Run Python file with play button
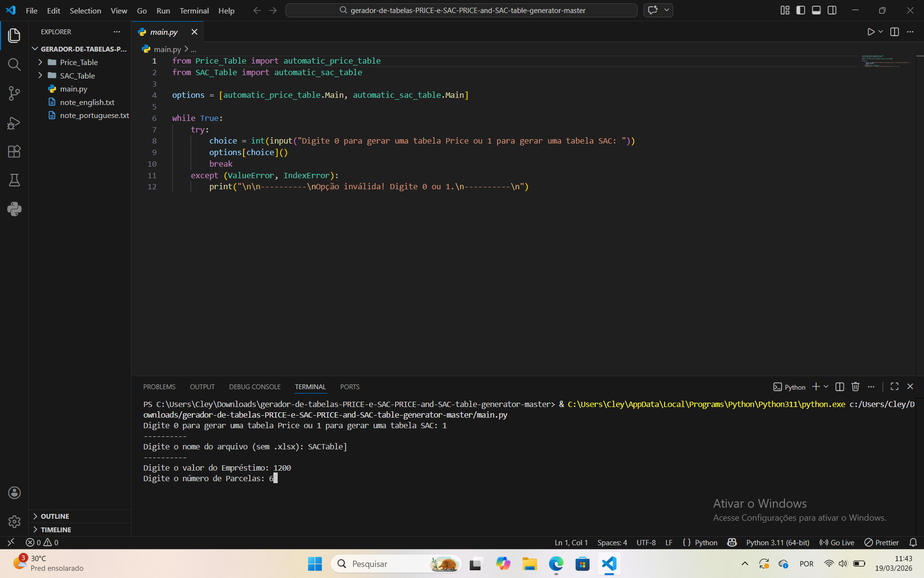924x578 pixels. point(871,32)
